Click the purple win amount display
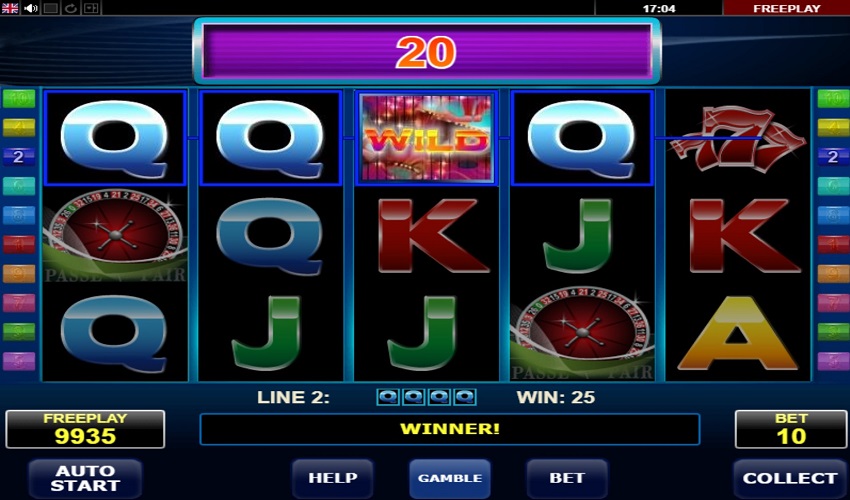The width and height of the screenshot is (850, 500). (x=427, y=52)
